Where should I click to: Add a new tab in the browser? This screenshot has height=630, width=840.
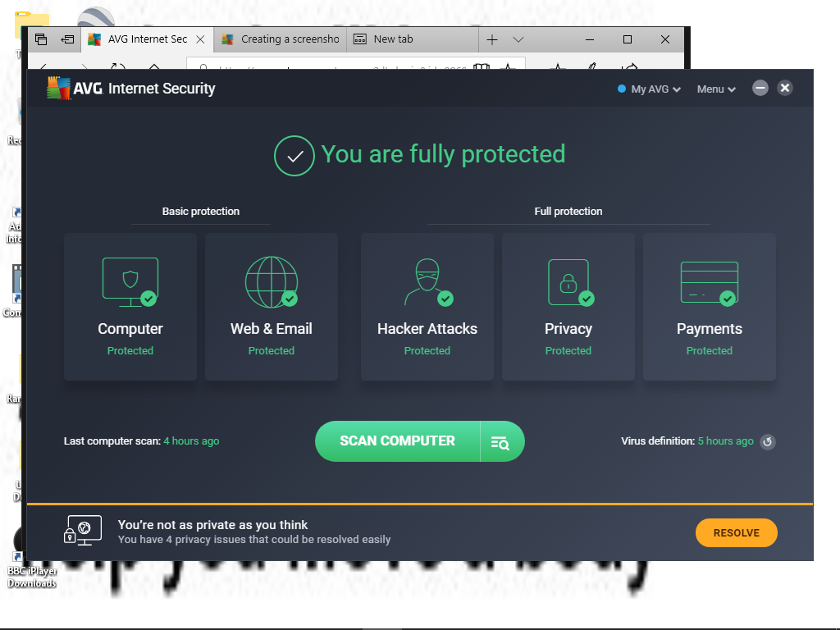[x=492, y=39]
